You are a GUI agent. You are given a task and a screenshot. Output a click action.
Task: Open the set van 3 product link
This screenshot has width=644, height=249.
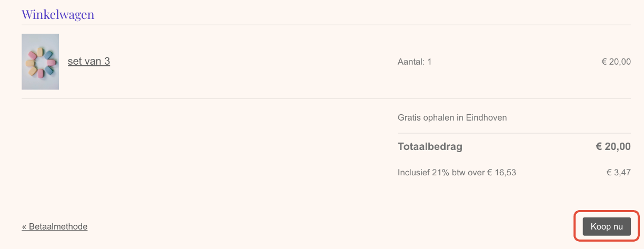pyautogui.click(x=89, y=62)
